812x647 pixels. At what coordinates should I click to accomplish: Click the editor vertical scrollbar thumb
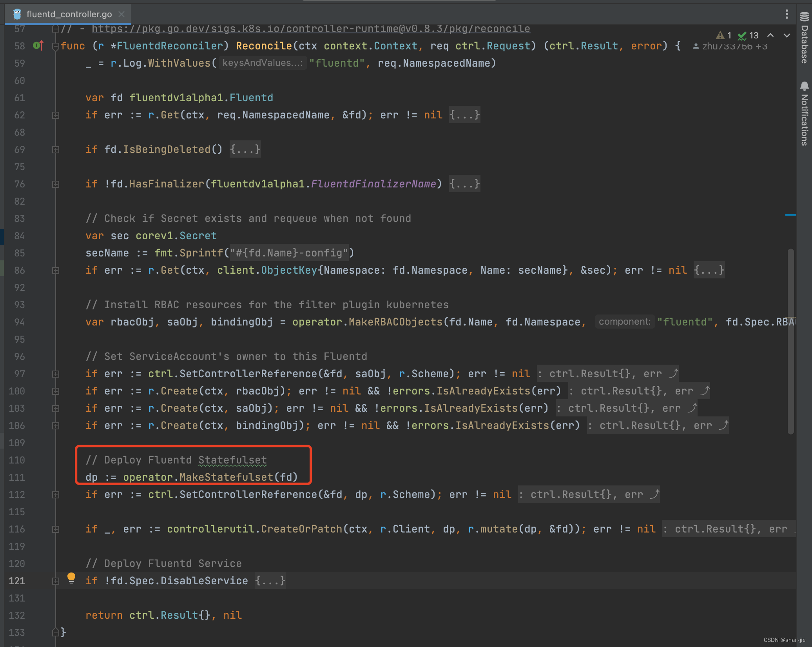pyautogui.click(x=790, y=341)
